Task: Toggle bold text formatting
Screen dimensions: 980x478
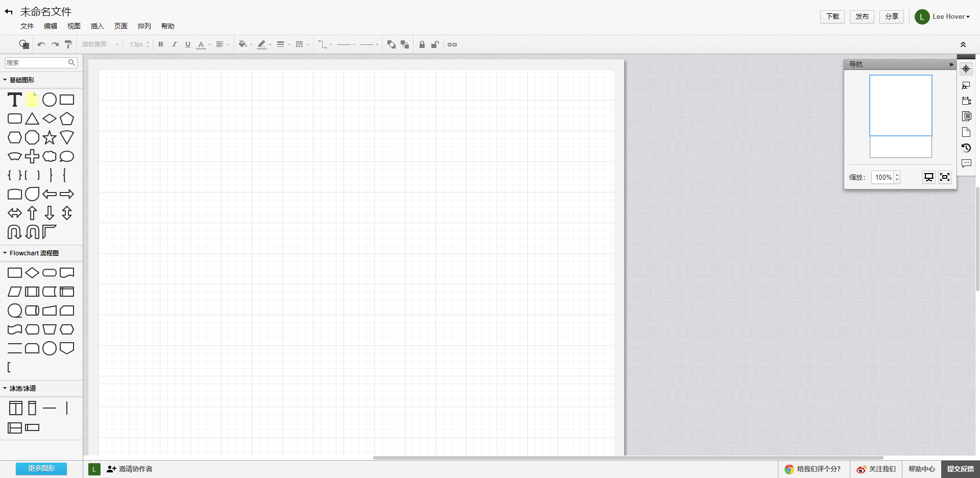Action: click(x=161, y=44)
